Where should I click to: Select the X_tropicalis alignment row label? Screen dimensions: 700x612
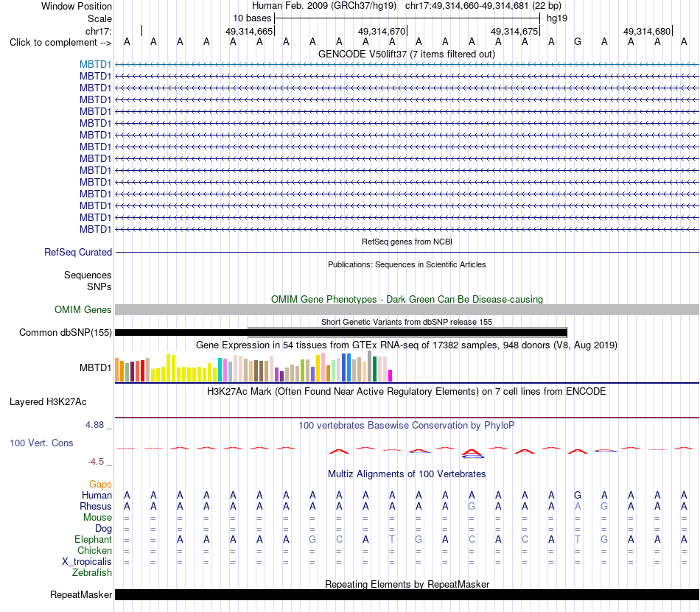point(87,562)
